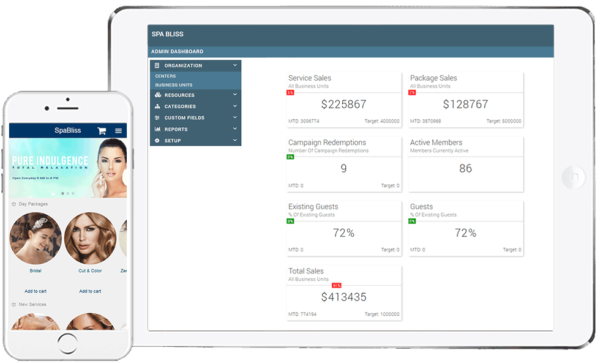Select Business Units in the sidebar
This screenshot has width=600, height=364.
tap(173, 85)
